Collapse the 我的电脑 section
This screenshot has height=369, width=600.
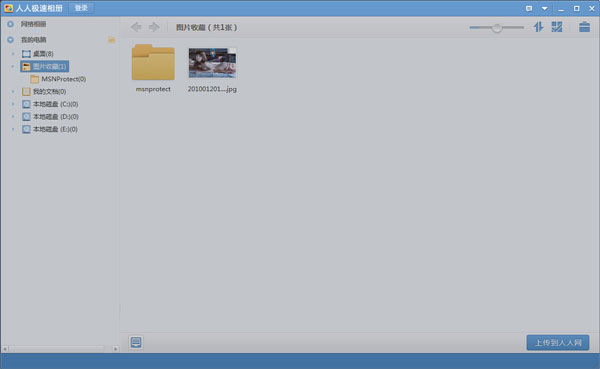10,40
